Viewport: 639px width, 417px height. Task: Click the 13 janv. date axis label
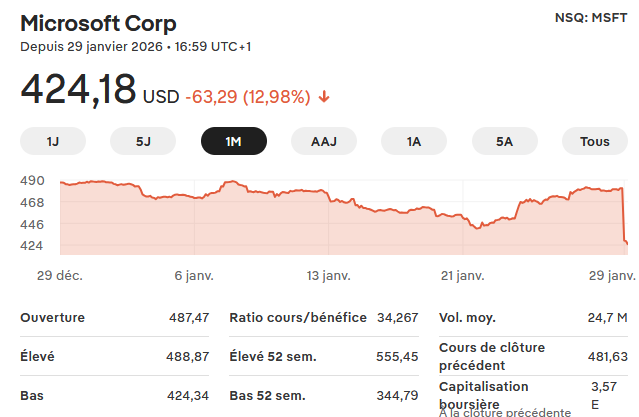click(x=329, y=275)
